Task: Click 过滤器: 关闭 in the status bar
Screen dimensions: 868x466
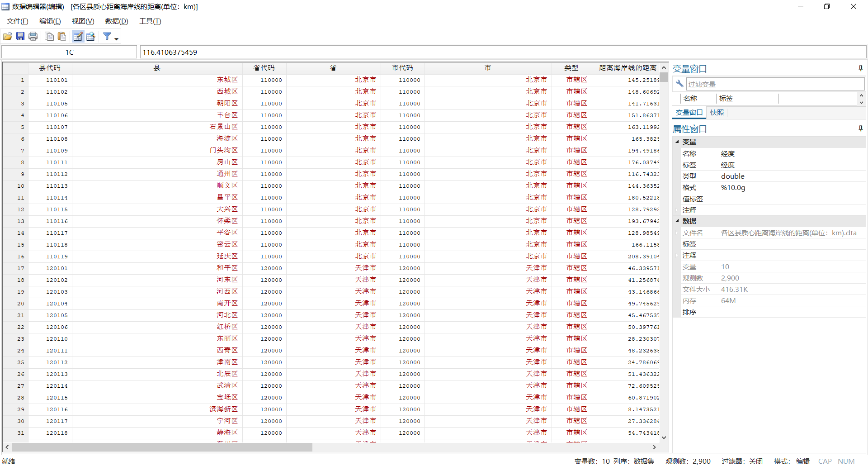Action: click(742, 461)
